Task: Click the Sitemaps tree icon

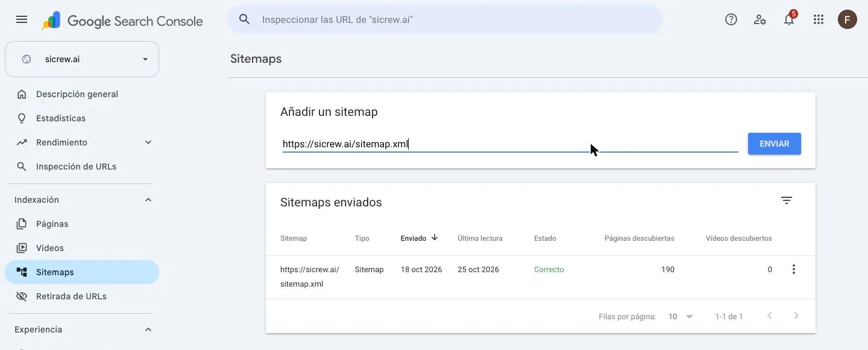Action: pos(22,272)
